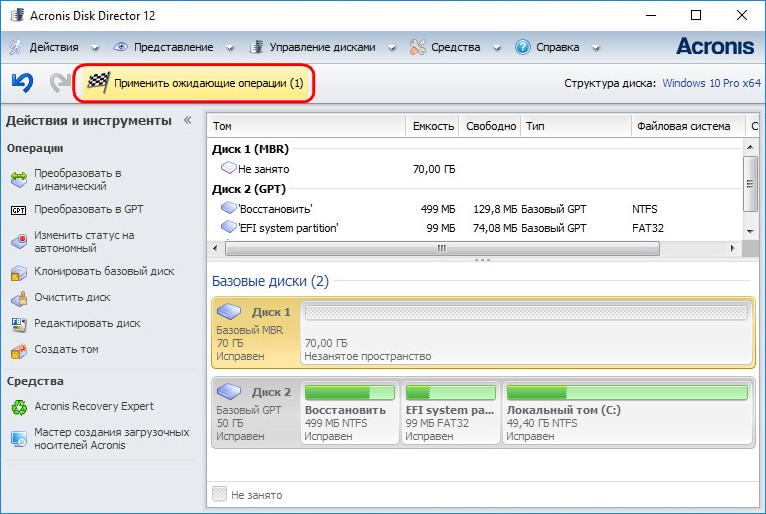Screen dimensions: 766x514
Task: Click the Управление дисками disk icon
Action: (x=257, y=47)
